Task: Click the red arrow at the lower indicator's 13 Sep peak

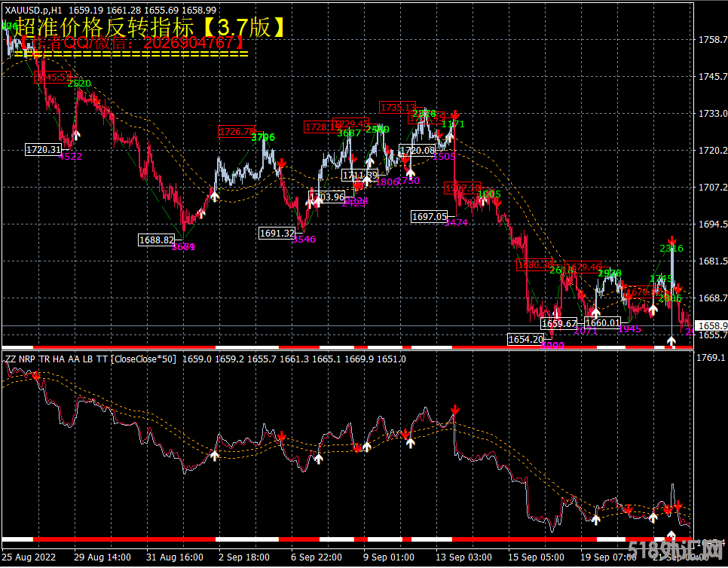Action: click(x=454, y=411)
